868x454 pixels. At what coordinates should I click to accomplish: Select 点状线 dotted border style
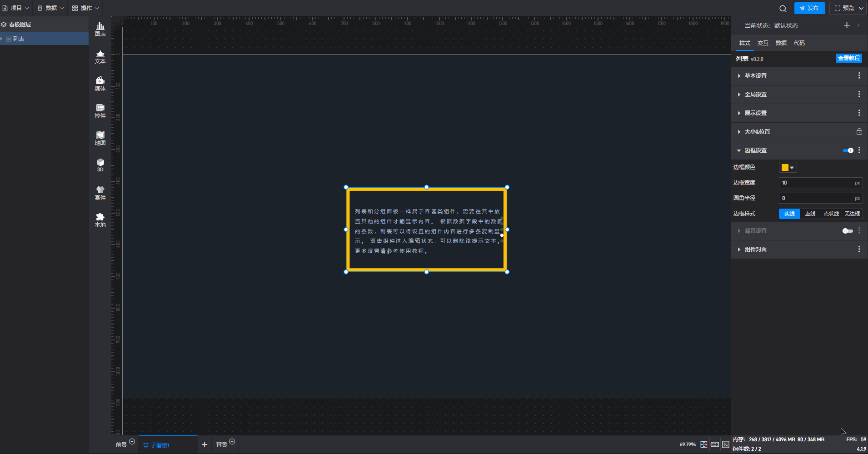tap(831, 214)
